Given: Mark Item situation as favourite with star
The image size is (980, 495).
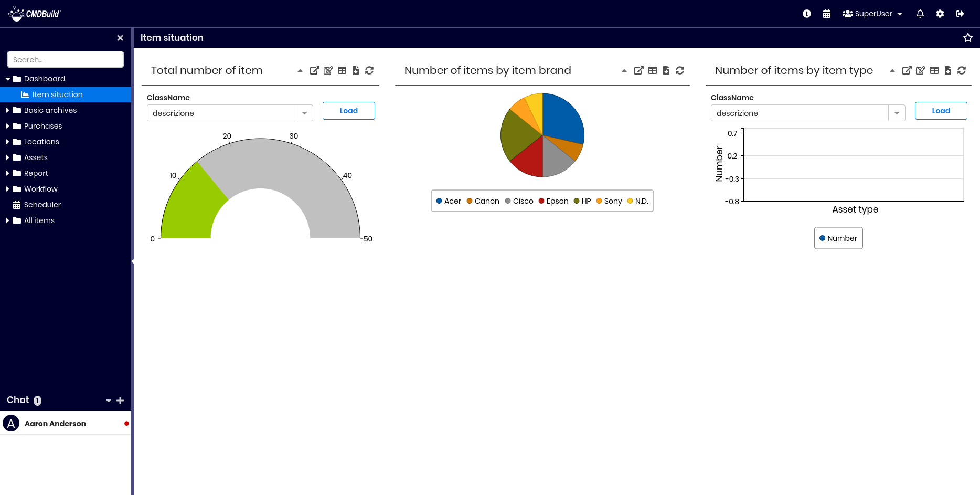Looking at the screenshot, I should [x=968, y=38].
